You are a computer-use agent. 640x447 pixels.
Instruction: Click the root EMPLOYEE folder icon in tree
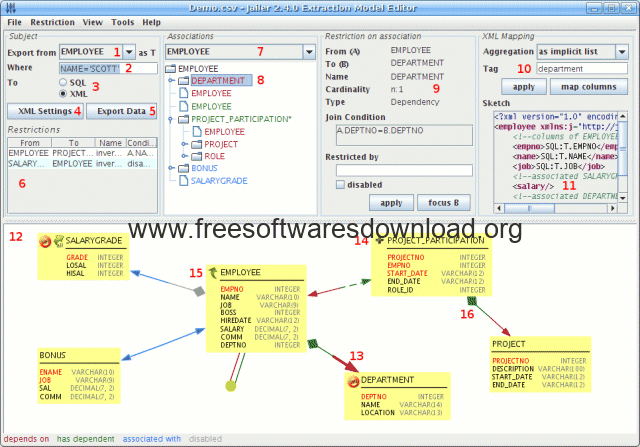pyautogui.click(x=171, y=69)
